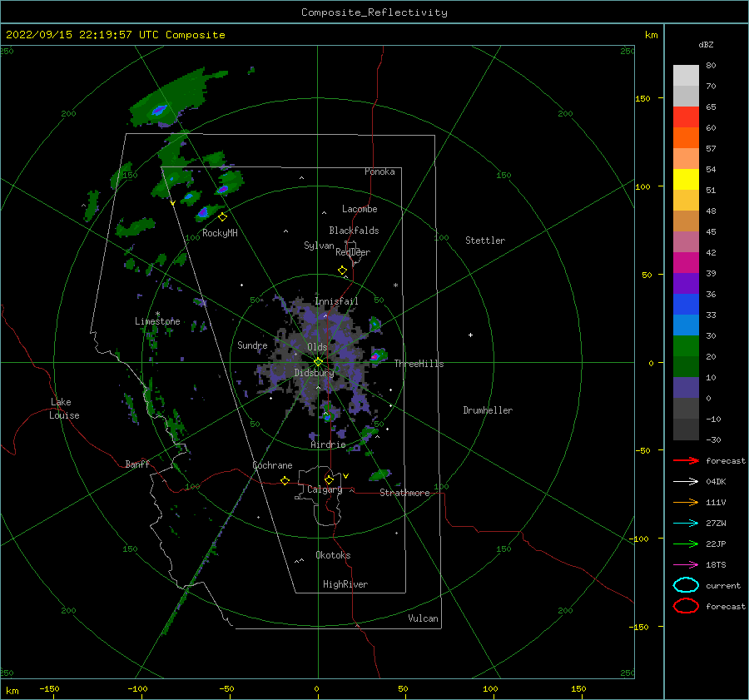The image size is (749, 700).
Task: Click the 65 dBZ red color swatch
Action: (x=686, y=117)
